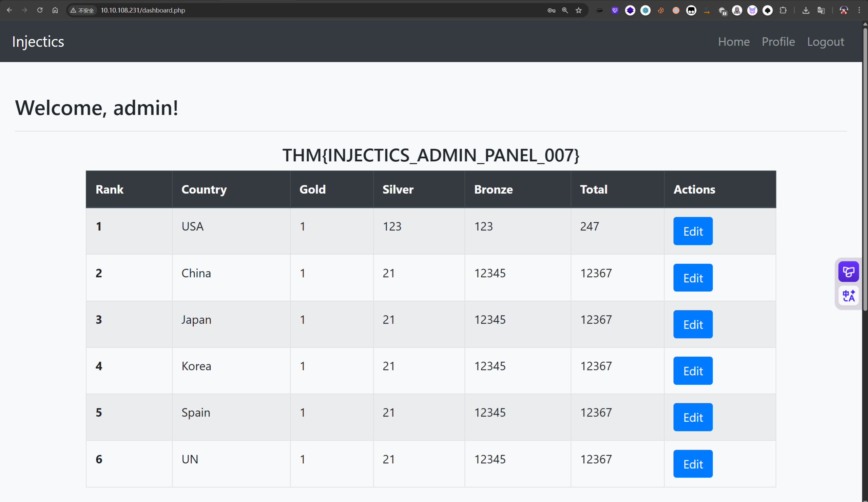Edit the Korea row
This screenshot has height=502, width=868.
coord(693,371)
